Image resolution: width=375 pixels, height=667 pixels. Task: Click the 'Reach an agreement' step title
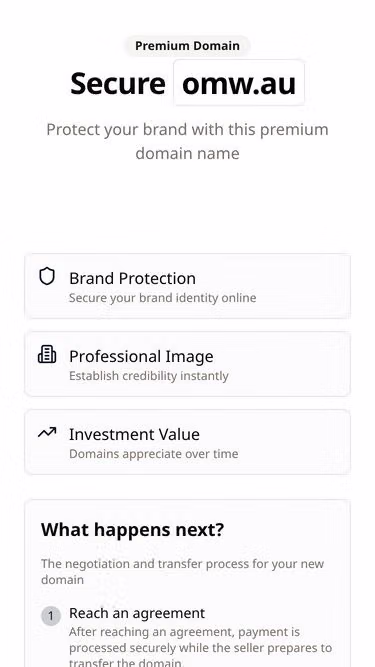[x=137, y=613]
